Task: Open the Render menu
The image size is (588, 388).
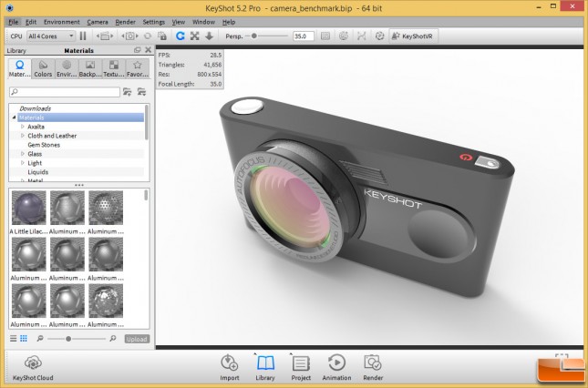Action: (125, 22)
